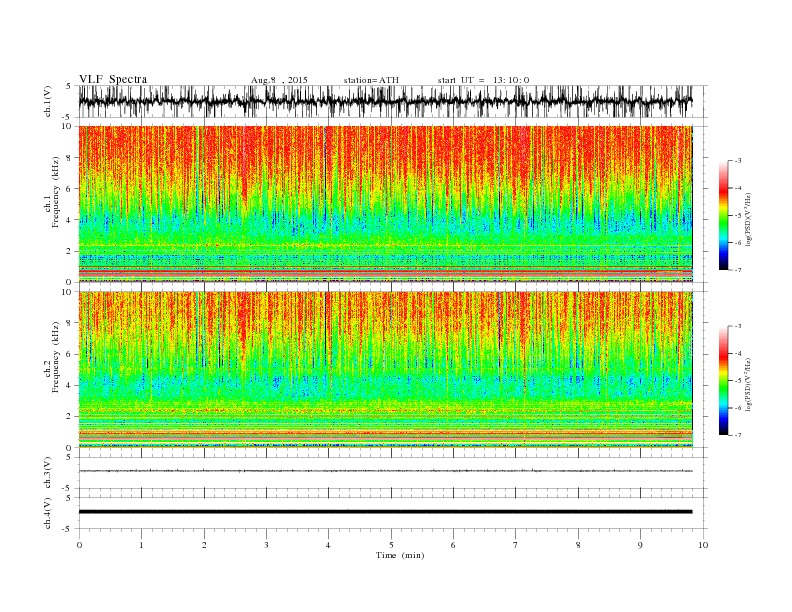The image size is (792, 612).
Task: Select the ch.2 "Frequency (kHz)" axis label
Action: click(x=56, y=357)
